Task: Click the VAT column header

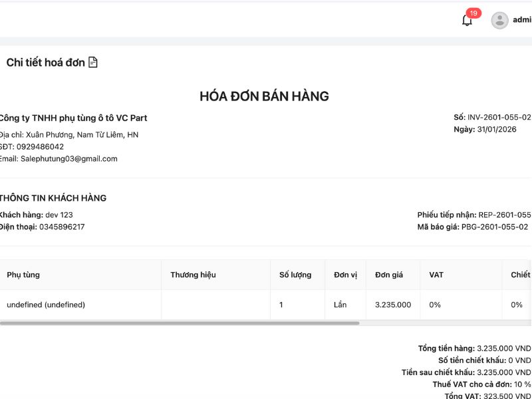Action: (436, 275)
